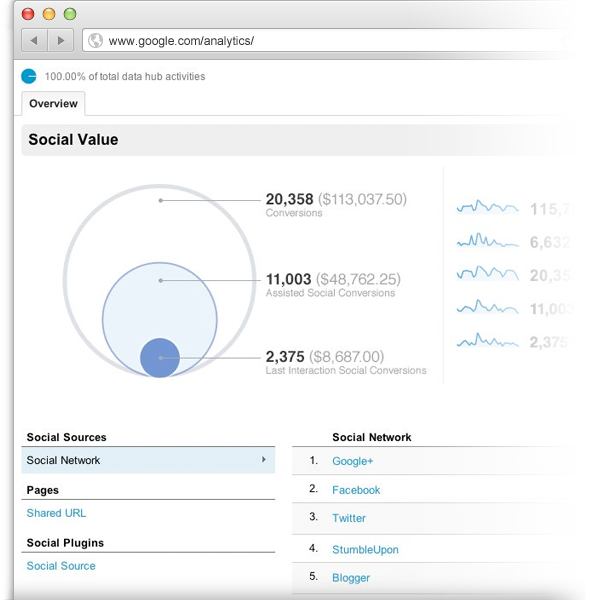Click the sparkline next to 20,35
Screen dimensions: 600x600
488,273
